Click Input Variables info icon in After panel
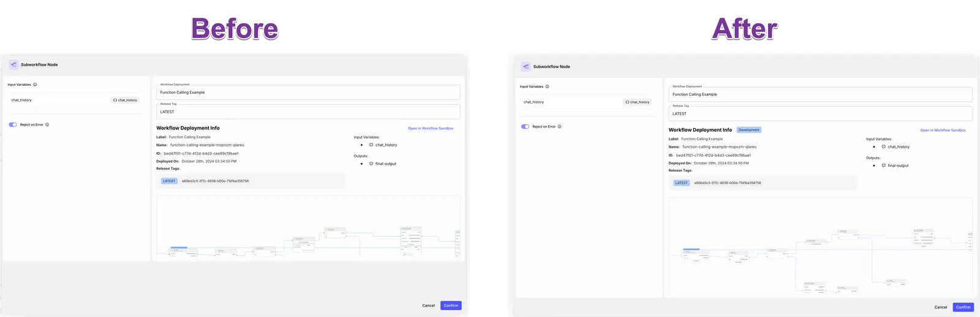980x317 pixels. point(547,86)
